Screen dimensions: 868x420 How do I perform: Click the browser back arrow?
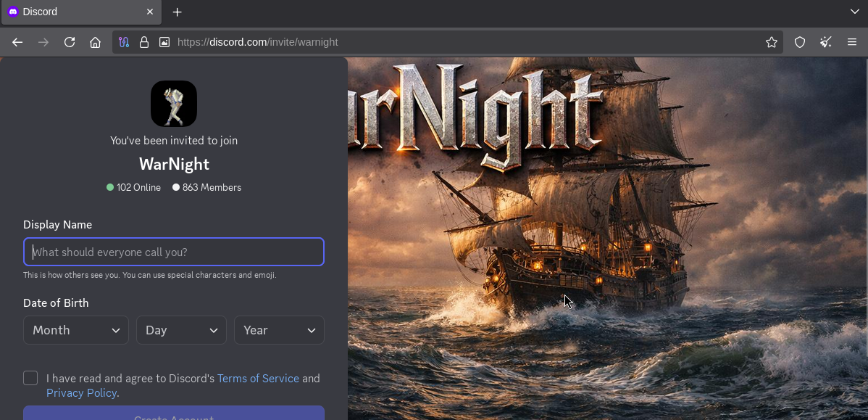[x=17, y=42]
